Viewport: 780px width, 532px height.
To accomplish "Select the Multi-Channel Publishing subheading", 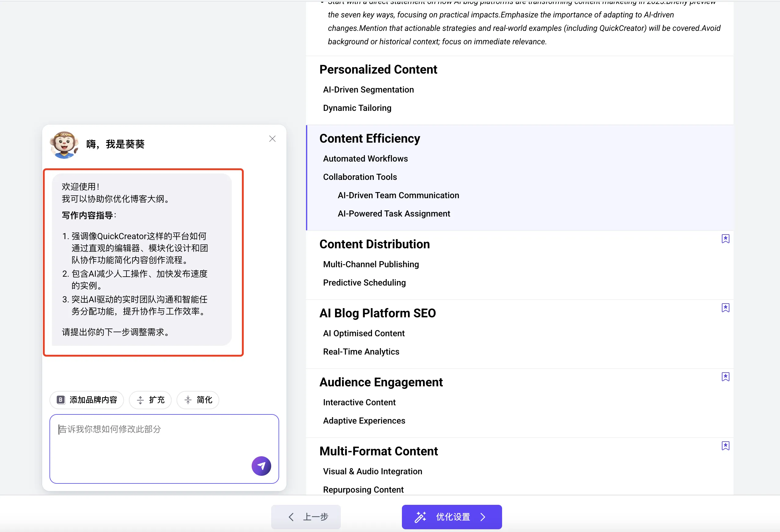I will [x=371, y=264].
